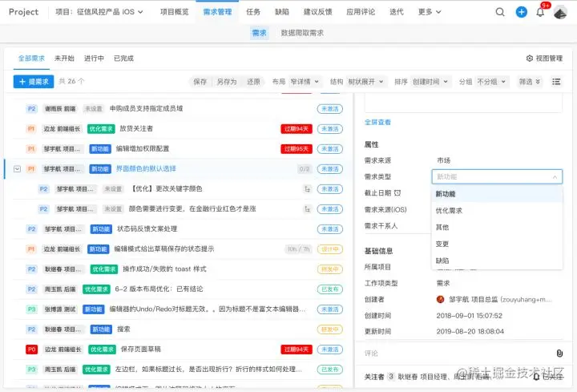Click the 提需求 button
Image resolution: width=577 pixels, height=392 pixels.
click(x=34, y=81)
